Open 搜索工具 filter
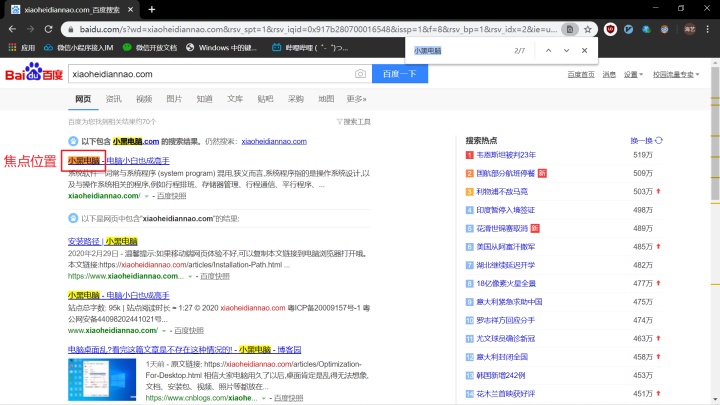The height and width of the screenshot is (405, 720). 354,122
